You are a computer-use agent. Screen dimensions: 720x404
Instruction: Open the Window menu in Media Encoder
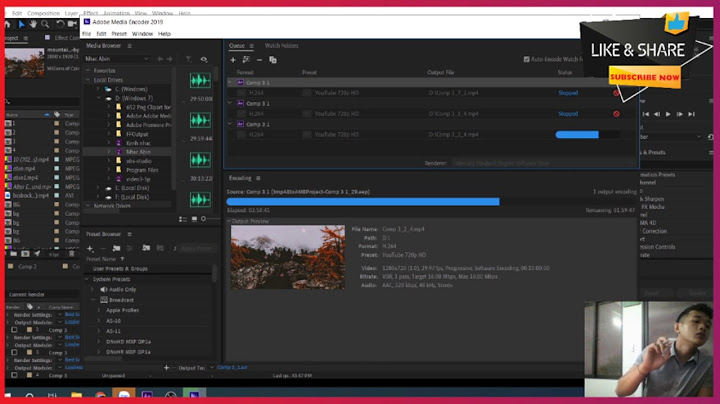[x=142, y=34]
